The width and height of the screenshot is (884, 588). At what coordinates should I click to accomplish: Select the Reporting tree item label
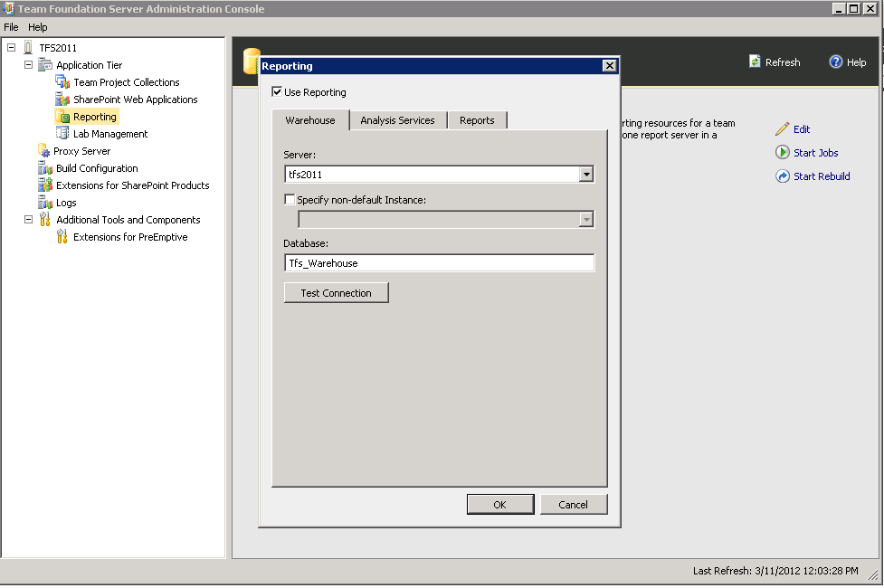tap(95, 117)
